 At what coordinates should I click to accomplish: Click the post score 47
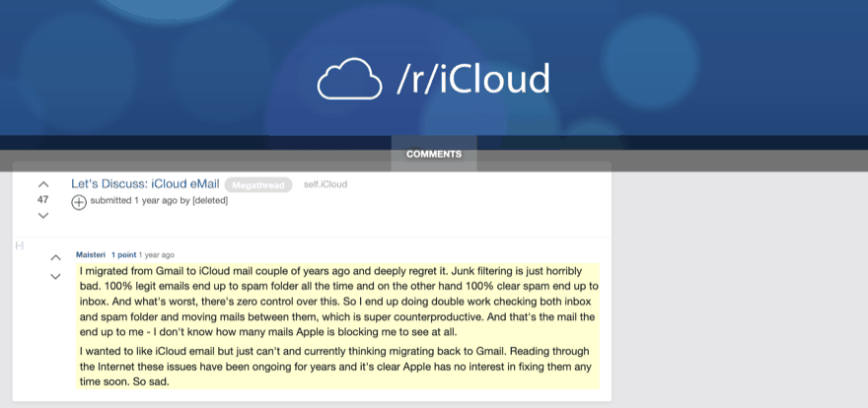pyautogui.click(x=43, y=200)
